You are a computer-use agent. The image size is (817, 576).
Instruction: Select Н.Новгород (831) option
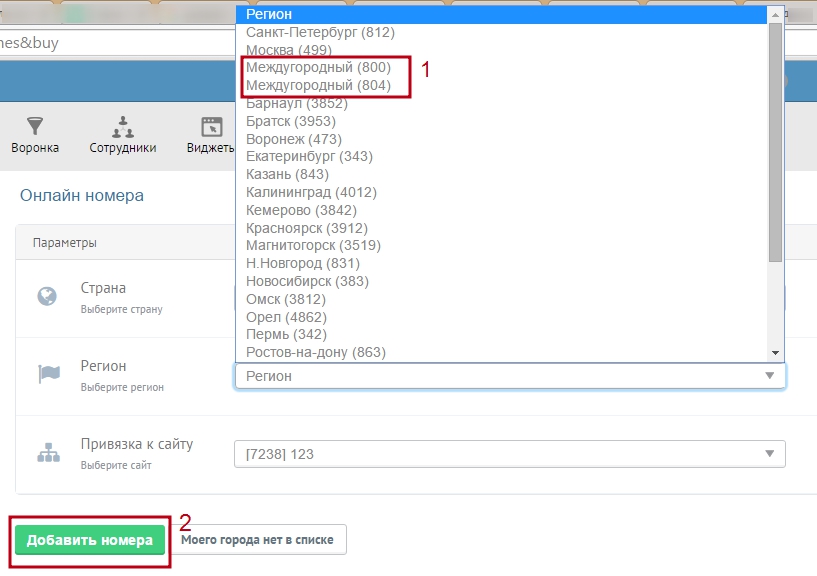point(502,263)
